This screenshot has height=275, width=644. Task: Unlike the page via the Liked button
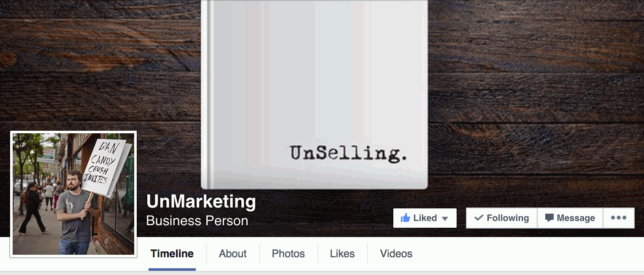(425, 218)
